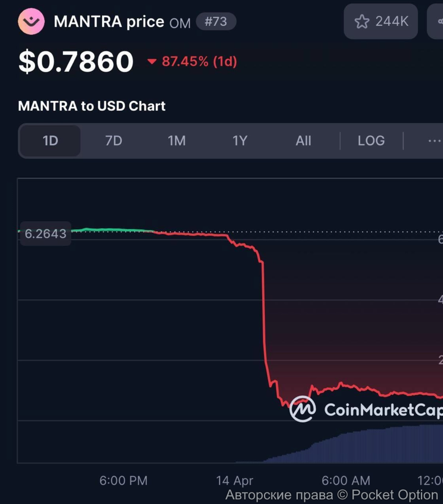Switch to the 7D time range

point(113,141)
